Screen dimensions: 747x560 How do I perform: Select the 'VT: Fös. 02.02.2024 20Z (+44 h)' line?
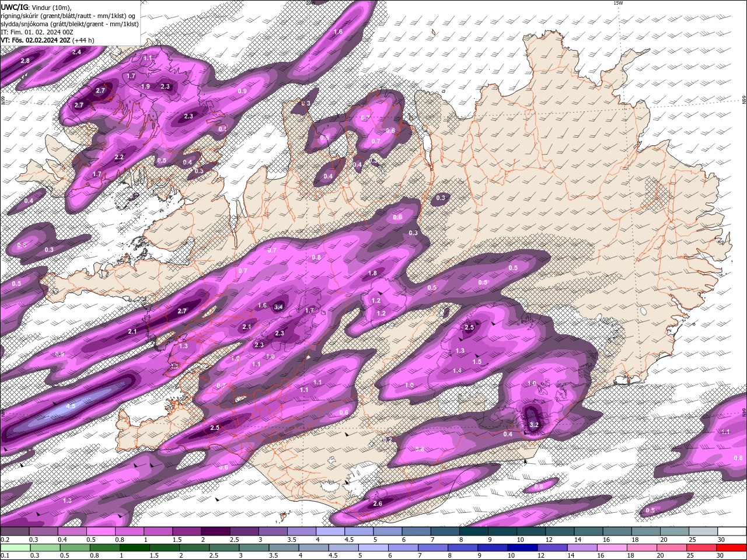[47, 40]
